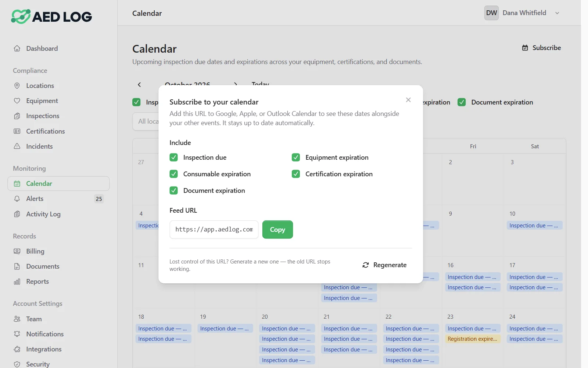The width and height of the screenshot is (588, 368).
Task: Toggle Consumable expiration checkbox
Action: coord(174,174)
